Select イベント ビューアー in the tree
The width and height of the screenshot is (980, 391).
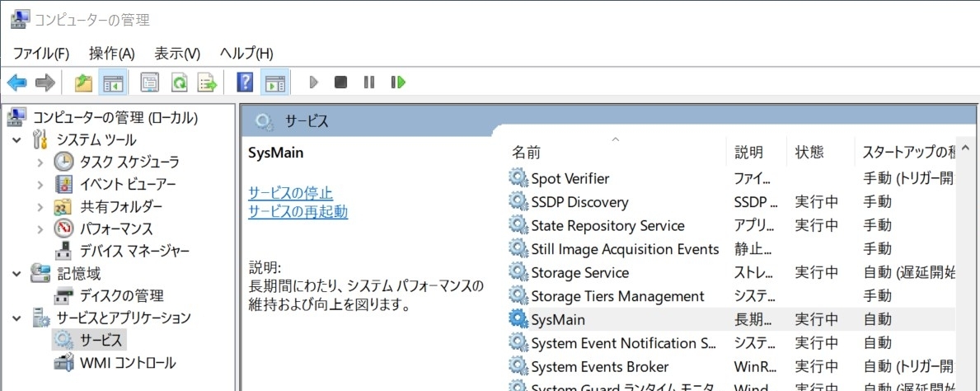point(128,185)
